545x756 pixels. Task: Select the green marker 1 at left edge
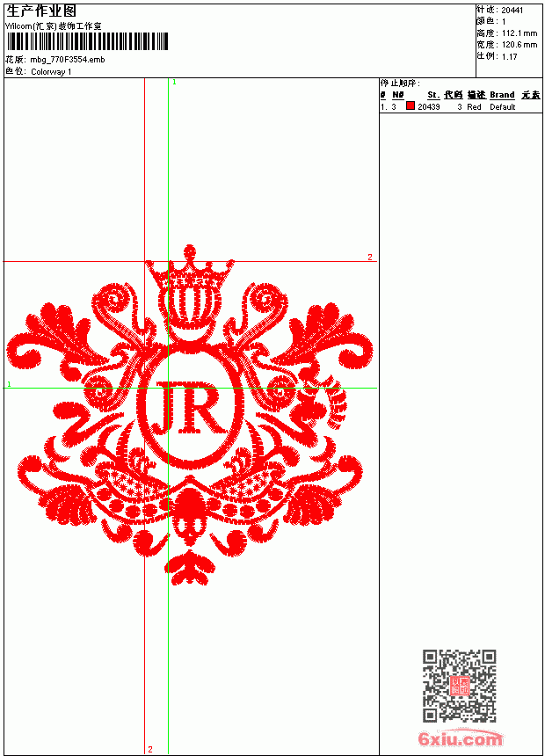click(9, 384)
